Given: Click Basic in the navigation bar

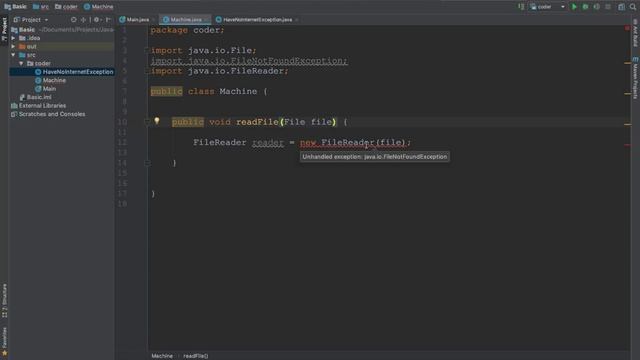Looking at the screenshot, I should (x=16, y=7).
